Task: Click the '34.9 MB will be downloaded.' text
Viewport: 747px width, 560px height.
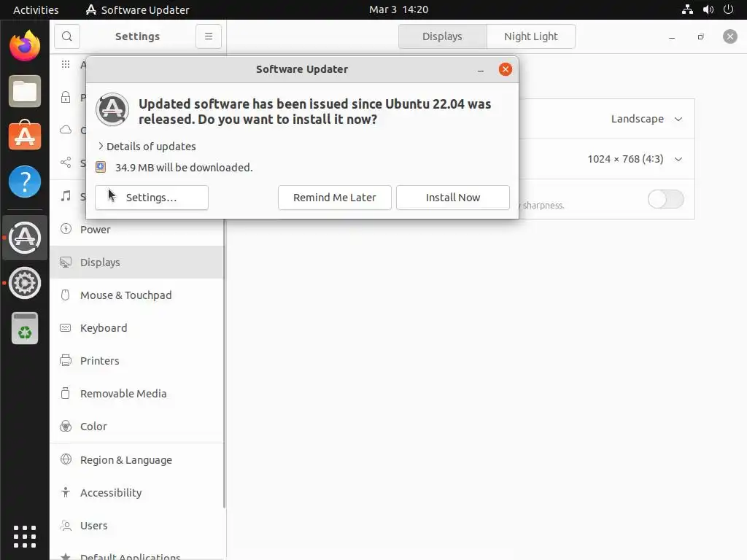Action: 184,168
